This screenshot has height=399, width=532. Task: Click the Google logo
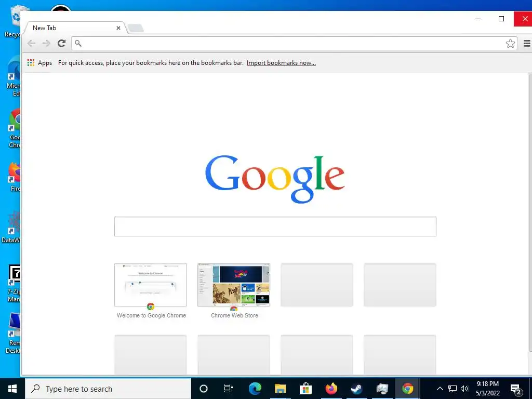(x=275, y=179)
